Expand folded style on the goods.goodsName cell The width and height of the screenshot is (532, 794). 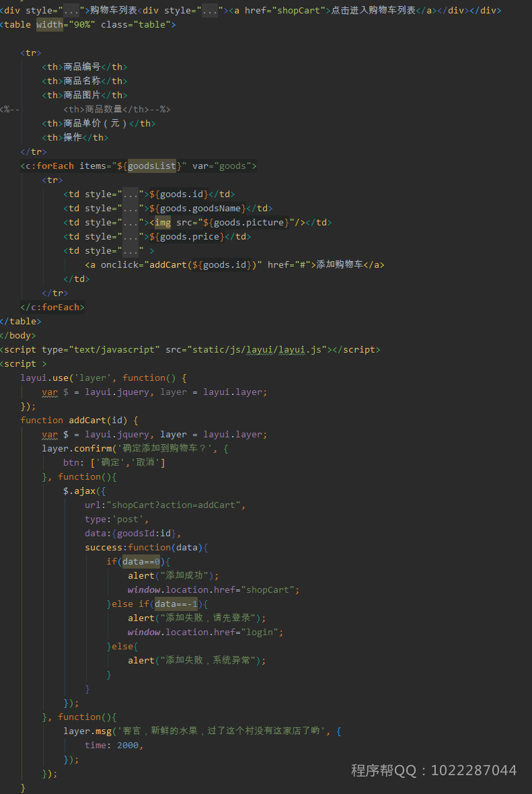click(x=130, y=208)
